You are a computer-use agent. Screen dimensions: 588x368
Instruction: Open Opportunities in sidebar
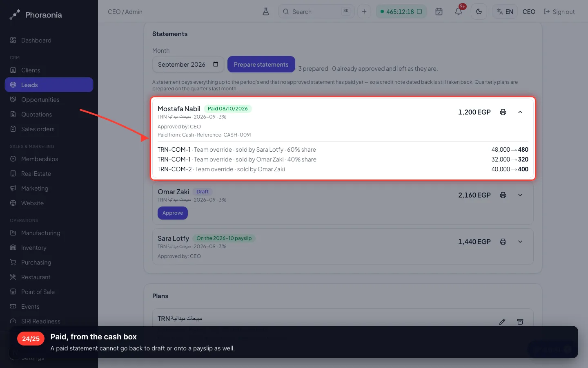point(49,100)
